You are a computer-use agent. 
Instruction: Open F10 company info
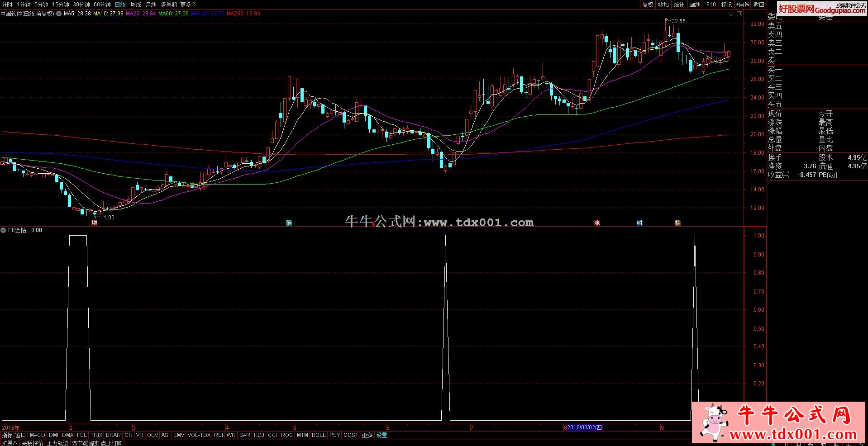click(x=711, y=5)
